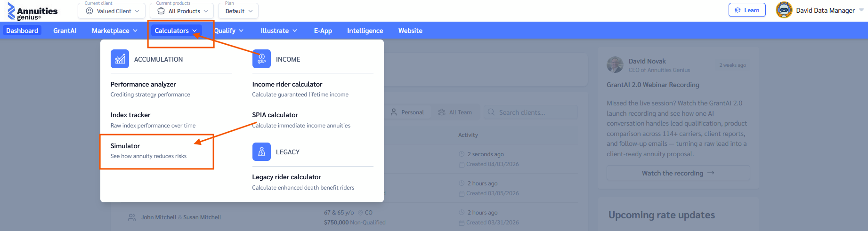Click the user icon in Valued Client
Viewport: 868px width, 231px height.
pyautogui.click(x=89, y=11)
